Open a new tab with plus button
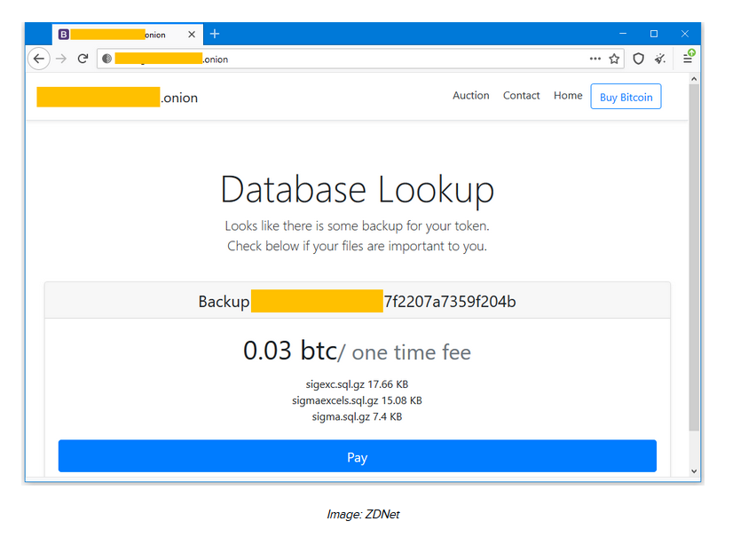 click(215, 34)
